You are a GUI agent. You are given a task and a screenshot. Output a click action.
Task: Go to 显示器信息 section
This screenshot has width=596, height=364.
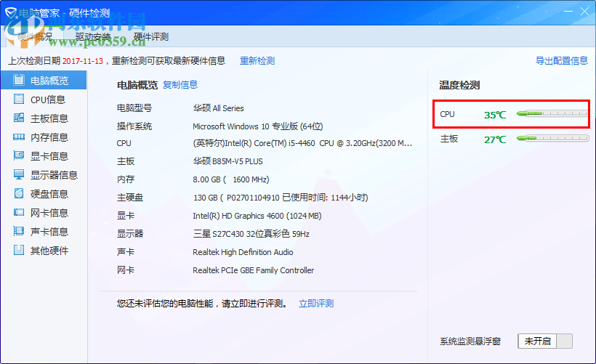coord(44,175)
